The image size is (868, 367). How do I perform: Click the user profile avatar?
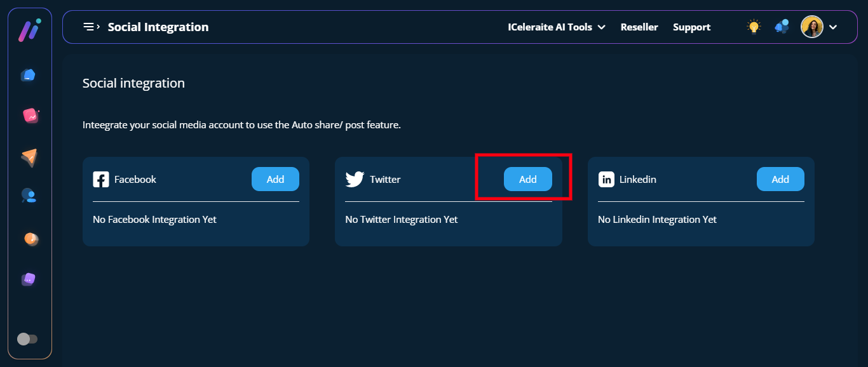[x=811, y=27]
